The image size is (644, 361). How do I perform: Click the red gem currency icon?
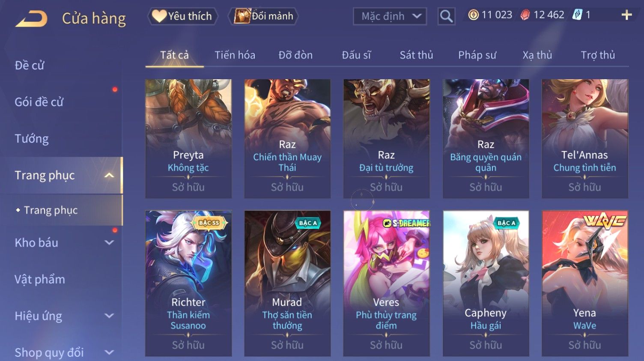click(525, 15)
